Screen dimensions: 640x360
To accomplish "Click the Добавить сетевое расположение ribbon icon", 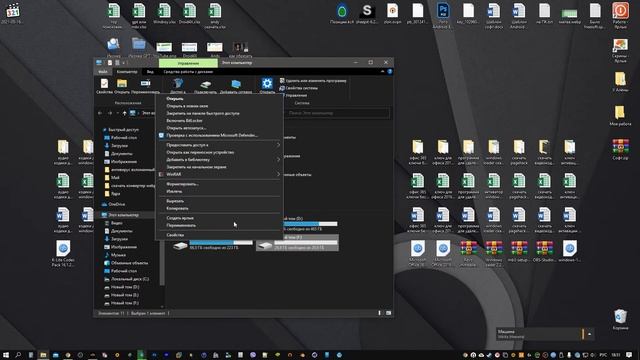I will click(x=236, y=86).
